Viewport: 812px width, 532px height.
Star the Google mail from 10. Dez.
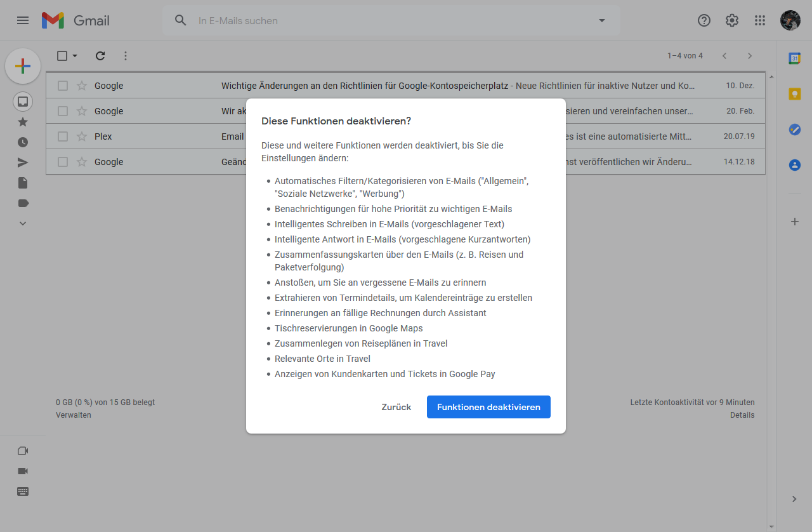(82, 86)
